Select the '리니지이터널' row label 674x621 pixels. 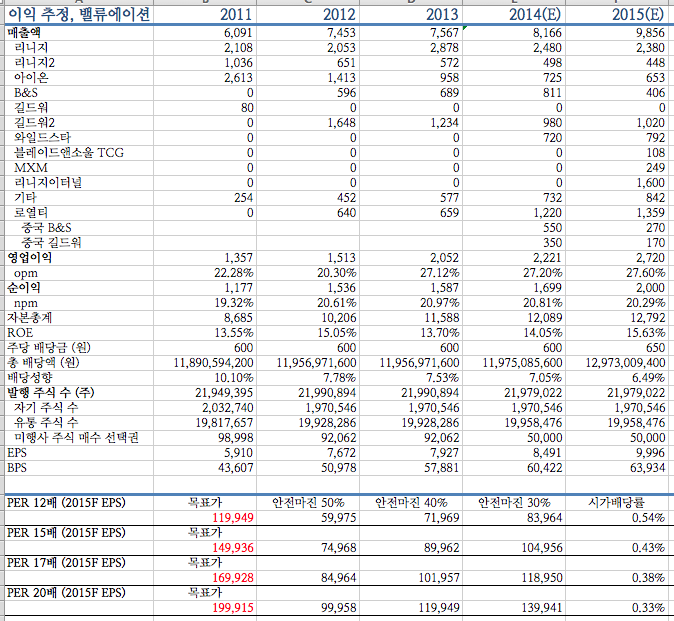pyautogui.click(x=48, y=183)
